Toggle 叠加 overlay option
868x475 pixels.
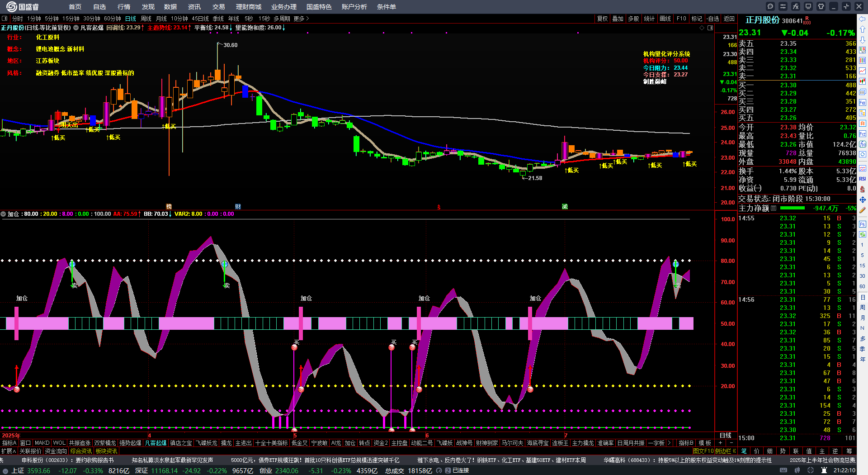point(618,19)
